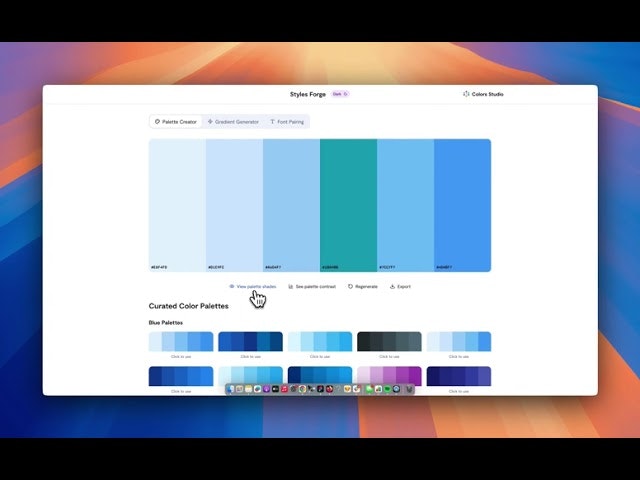Click the Export download icon
This screenshot has width=640, height=480.
coord(392,286)
